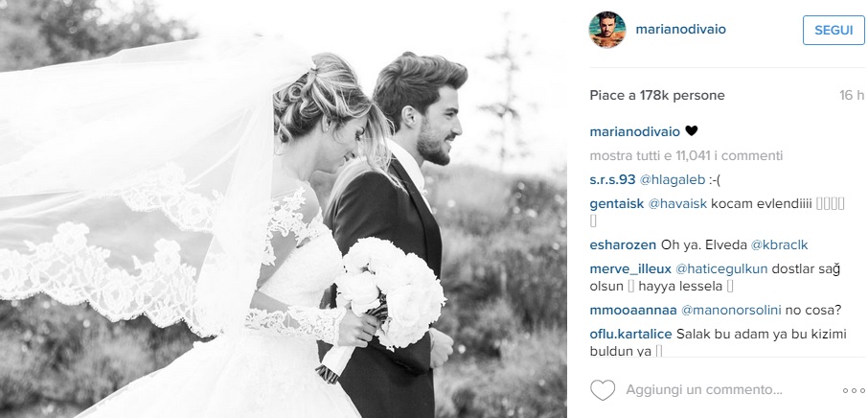Click marianodivaio profile avatar picture
Screen dimensions: 868x418
click(607, 30)
